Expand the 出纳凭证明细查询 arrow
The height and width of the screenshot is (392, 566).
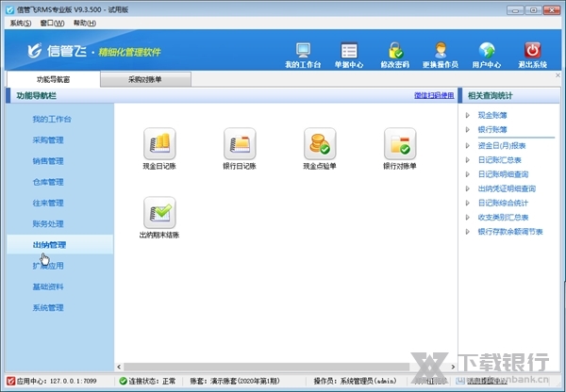click(x=468, y=188)
